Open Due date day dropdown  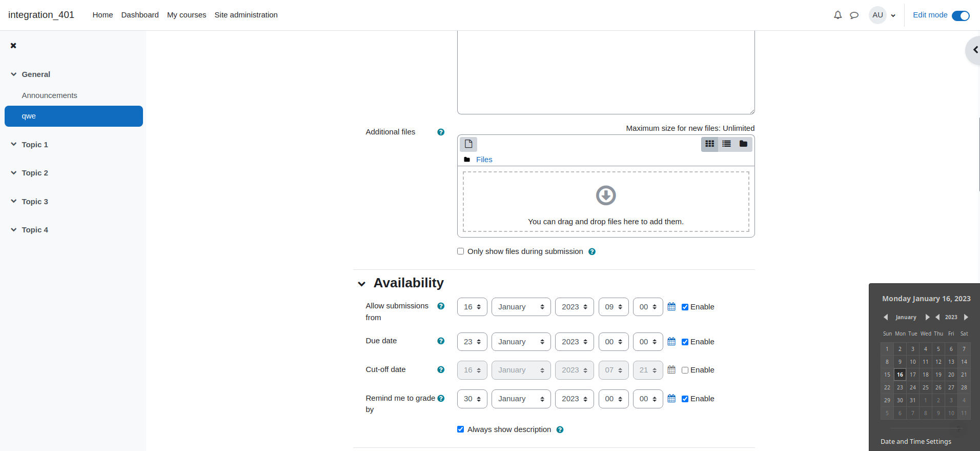472,342
